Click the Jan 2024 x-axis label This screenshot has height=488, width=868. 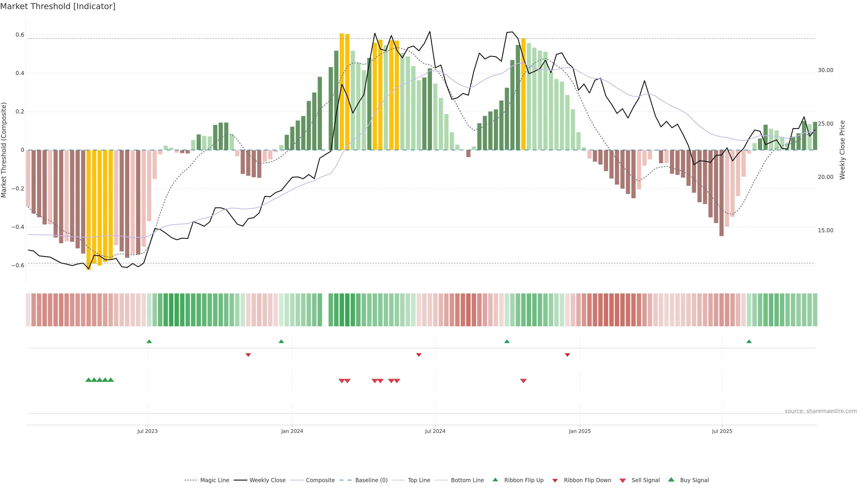point(292,431)
